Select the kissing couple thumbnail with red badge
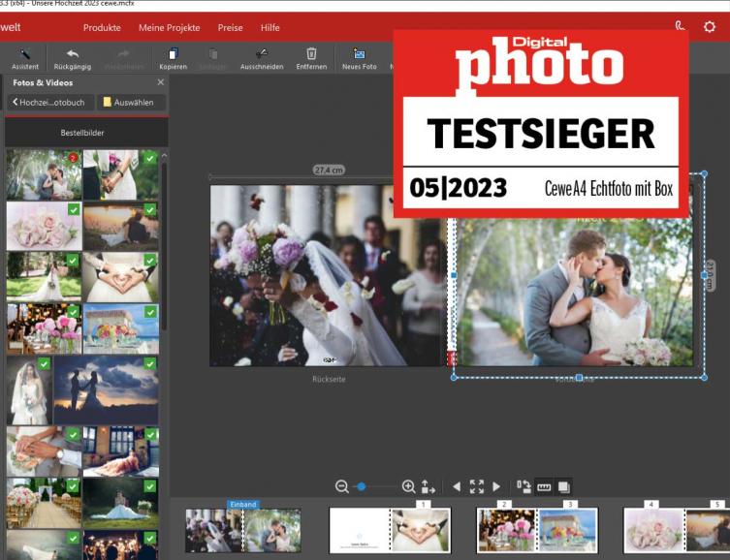The height and width of the screenshot is (560, 730). tap(45, 174)
